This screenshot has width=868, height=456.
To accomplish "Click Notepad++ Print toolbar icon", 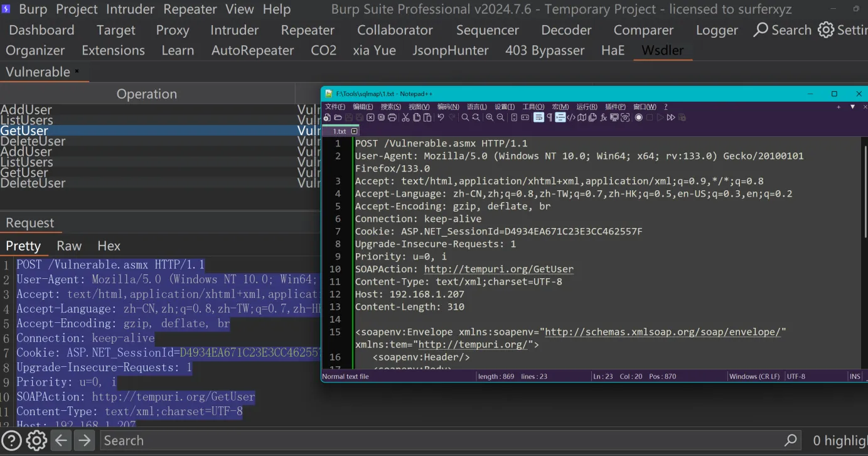I will click(392, 117).
